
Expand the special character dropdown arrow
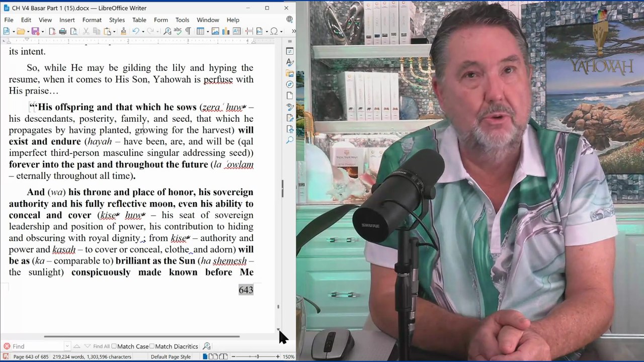pyautogui.click(x=281, y=31)
